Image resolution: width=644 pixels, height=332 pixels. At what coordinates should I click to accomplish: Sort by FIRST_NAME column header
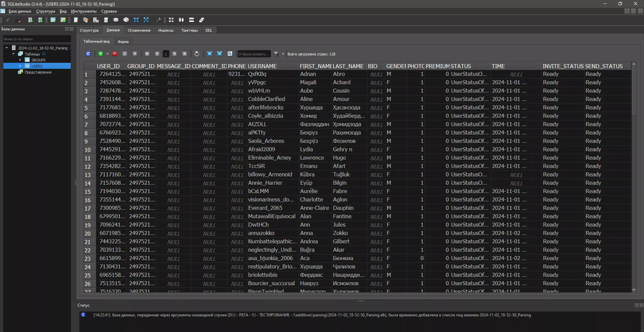(x=315, y=66)
